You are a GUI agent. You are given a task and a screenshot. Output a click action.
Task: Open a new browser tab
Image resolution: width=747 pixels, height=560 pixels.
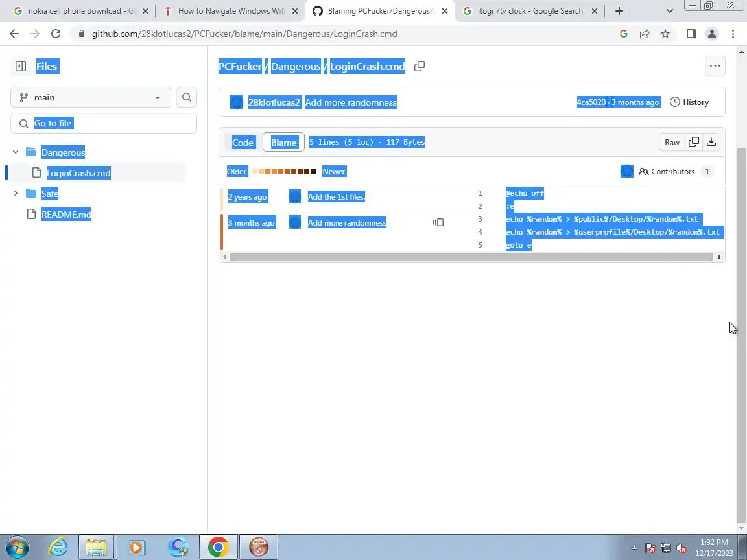619,11
